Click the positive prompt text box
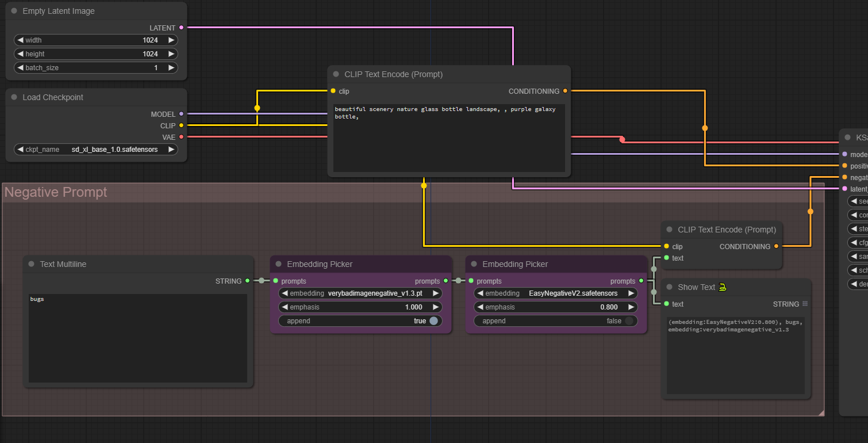The width and height of the screenshot is (868, 443). coord(449,138)
